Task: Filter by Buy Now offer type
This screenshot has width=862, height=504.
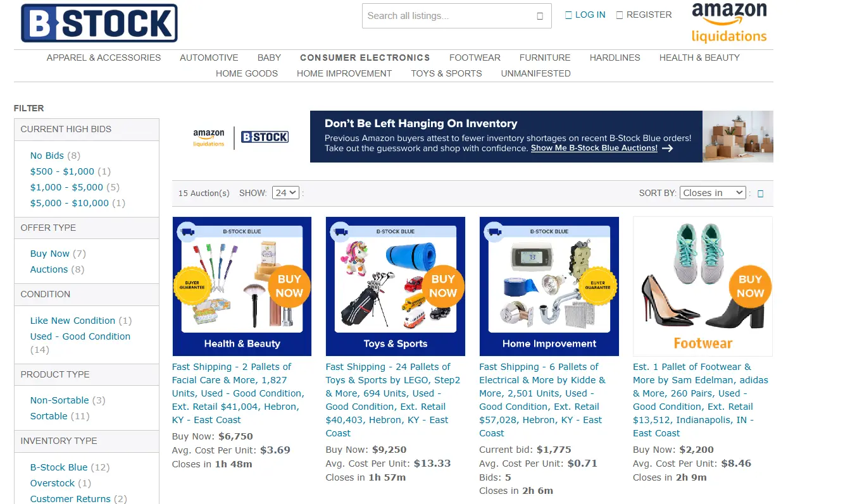Action: (50, 254)
